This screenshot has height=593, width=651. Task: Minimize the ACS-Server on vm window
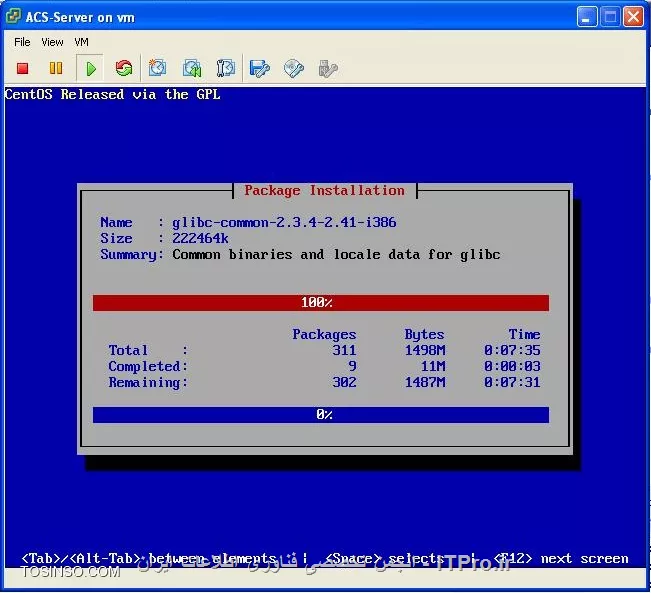[587, 17]
